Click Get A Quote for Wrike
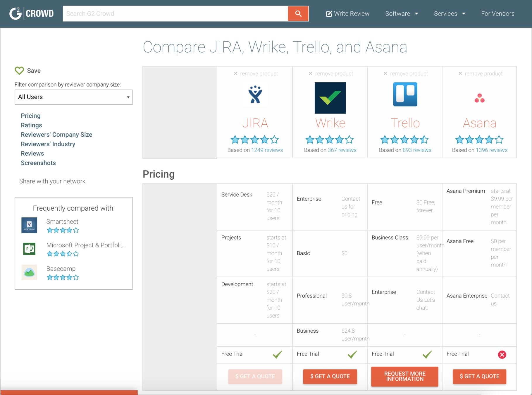 [330, 376]
